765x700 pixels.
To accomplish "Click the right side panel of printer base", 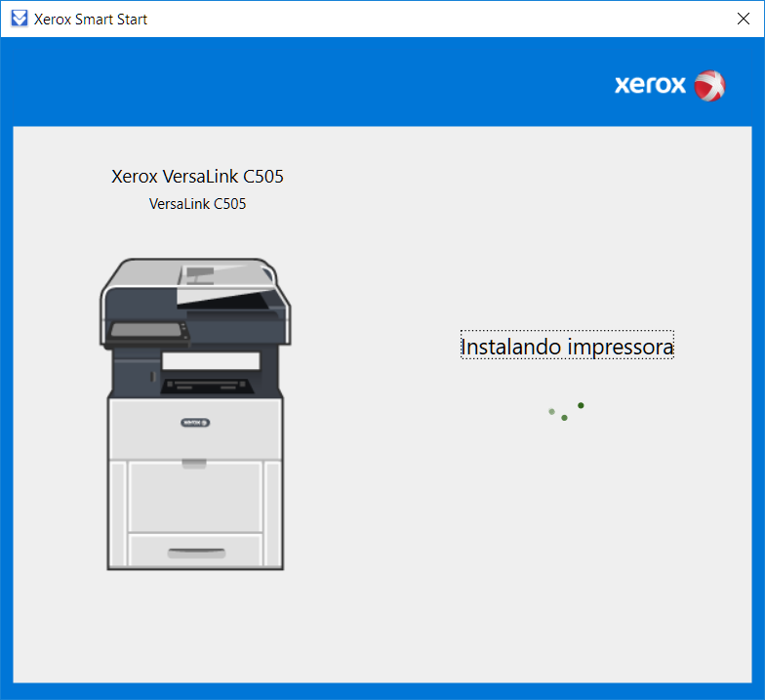I will click(x=273, y=514).
